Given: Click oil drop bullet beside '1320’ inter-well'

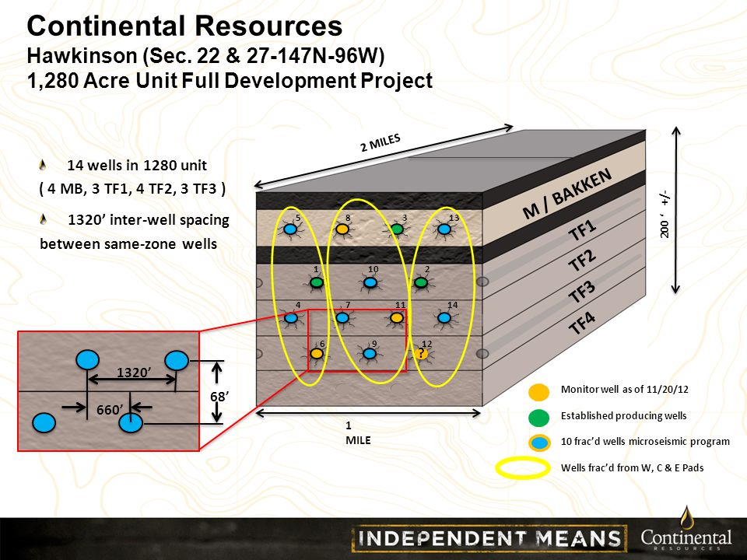Looking at the screenshot, I should pos(43,219).
